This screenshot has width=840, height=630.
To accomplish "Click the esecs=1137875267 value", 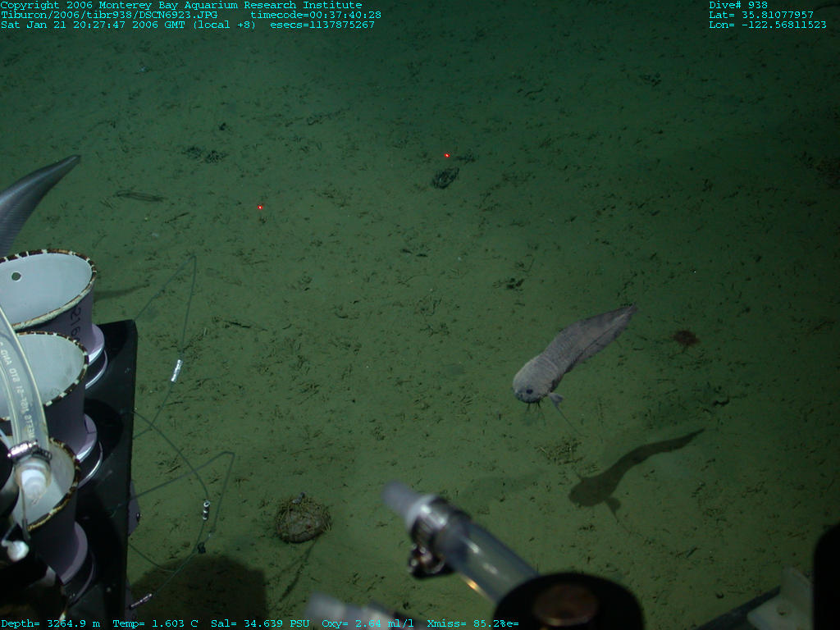I will pos(322,25).
